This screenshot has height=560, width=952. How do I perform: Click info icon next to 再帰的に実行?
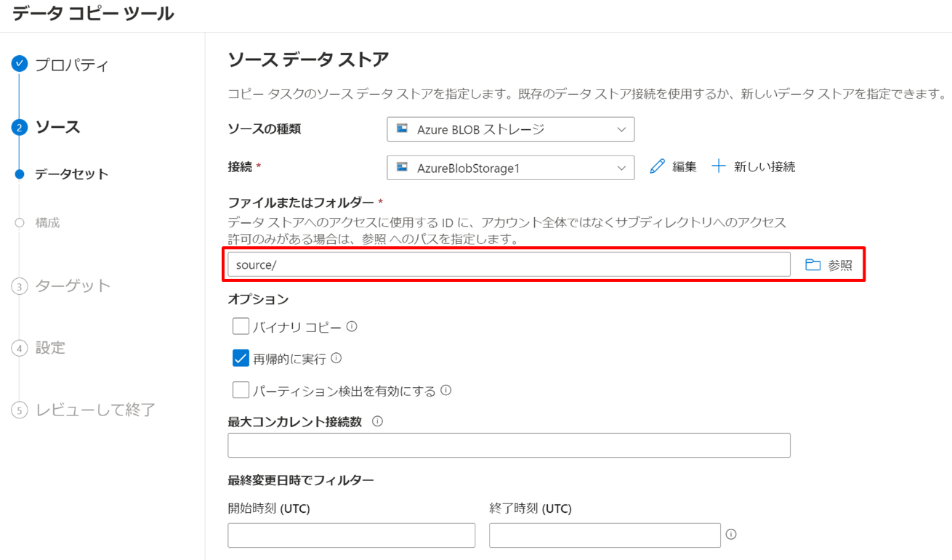click(x=336, y=358)
